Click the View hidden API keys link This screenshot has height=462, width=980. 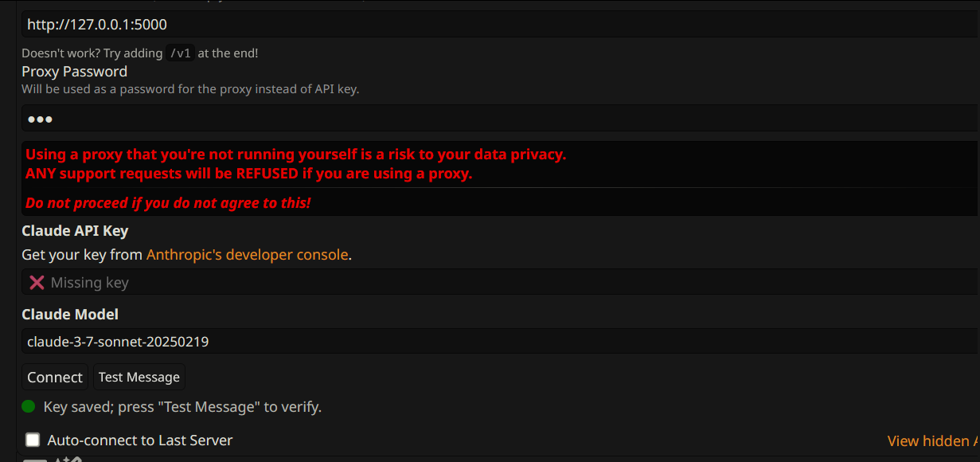pos(933,440)
